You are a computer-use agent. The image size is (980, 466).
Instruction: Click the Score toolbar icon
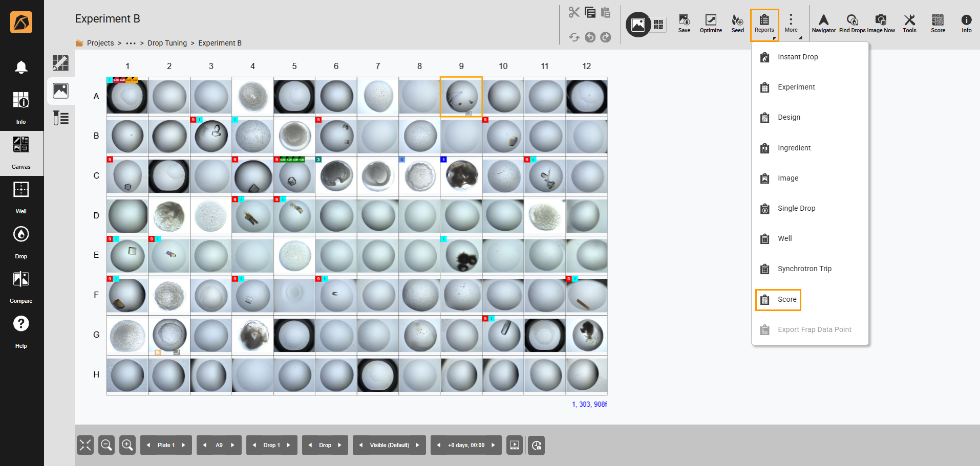pyautogui.click(x=938, y=24)
